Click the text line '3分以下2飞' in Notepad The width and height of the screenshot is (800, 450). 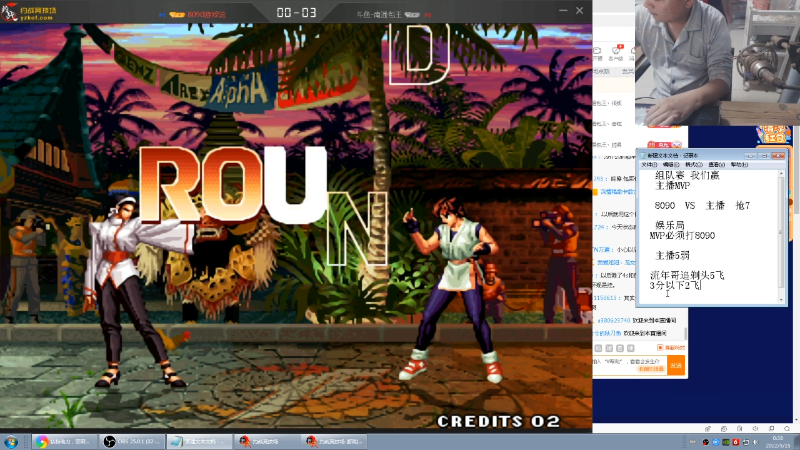[675, 286]
